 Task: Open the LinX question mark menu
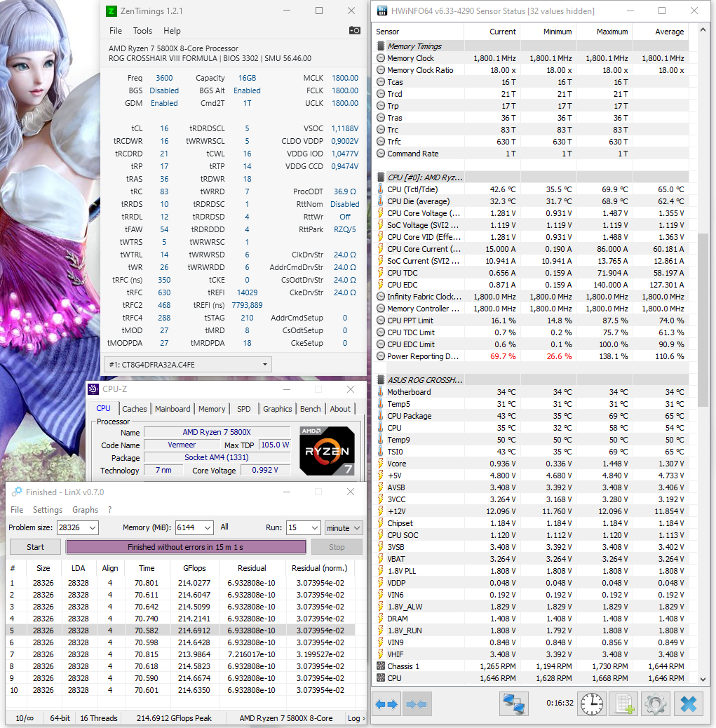(109, 510)
